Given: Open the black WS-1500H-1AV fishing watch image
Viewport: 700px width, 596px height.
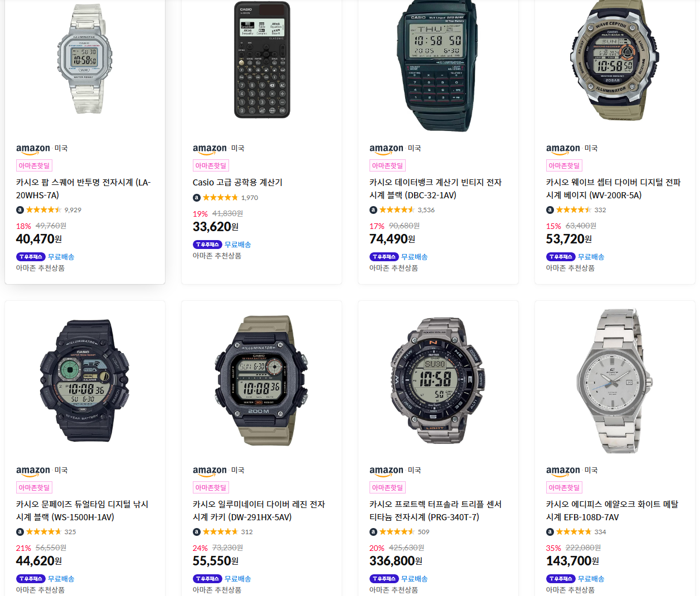Looking at the screenshot, I should 85,381.
